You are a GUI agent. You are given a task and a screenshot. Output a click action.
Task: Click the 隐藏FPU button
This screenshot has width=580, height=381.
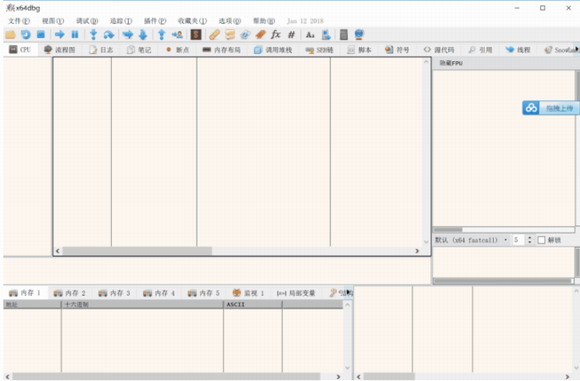tap(451, 63)
